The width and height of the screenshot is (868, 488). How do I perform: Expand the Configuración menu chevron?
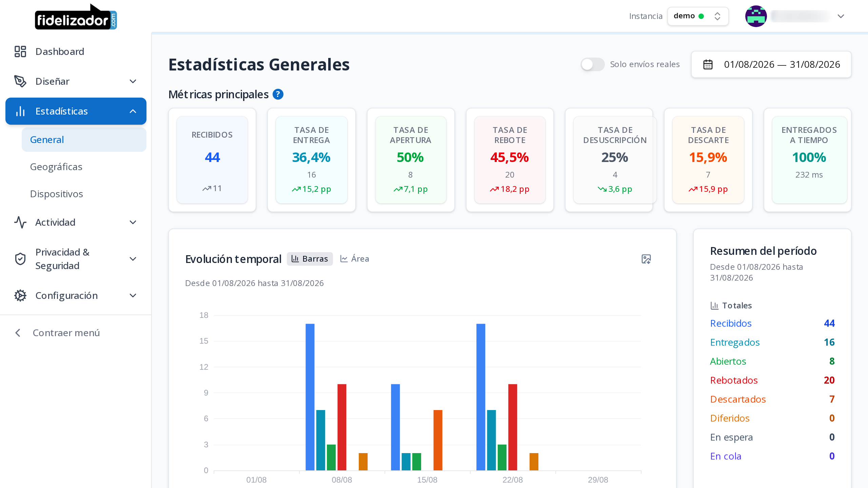point(133,296)
